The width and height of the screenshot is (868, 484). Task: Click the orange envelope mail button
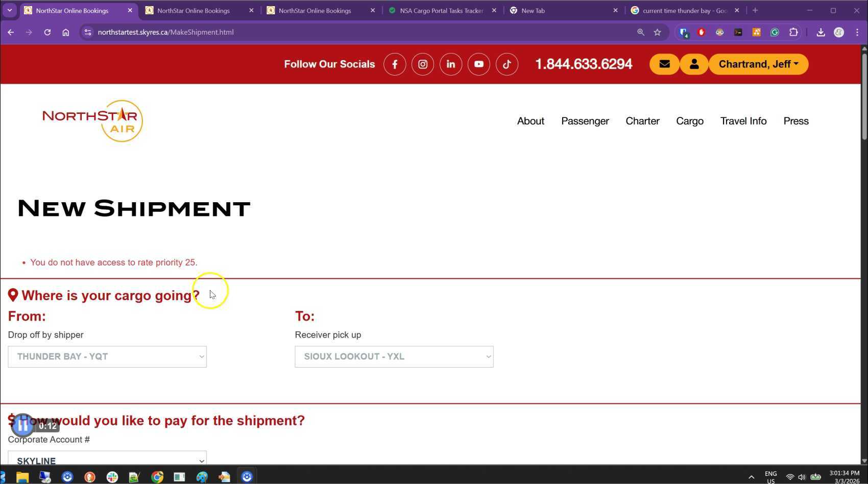(x=664, y=64)
